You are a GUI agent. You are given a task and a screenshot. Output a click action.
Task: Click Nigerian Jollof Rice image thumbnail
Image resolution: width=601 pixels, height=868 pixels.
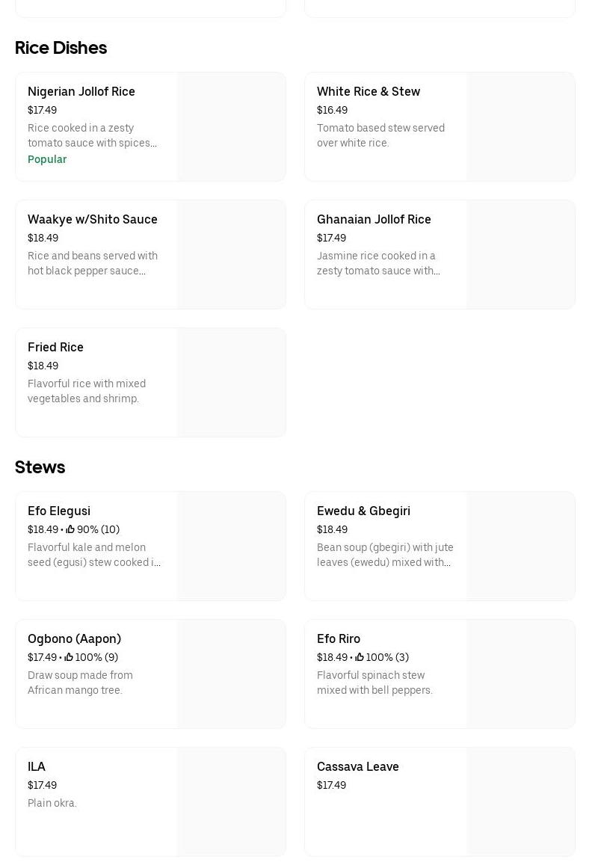pyautogui.click(x=232, y=127)
